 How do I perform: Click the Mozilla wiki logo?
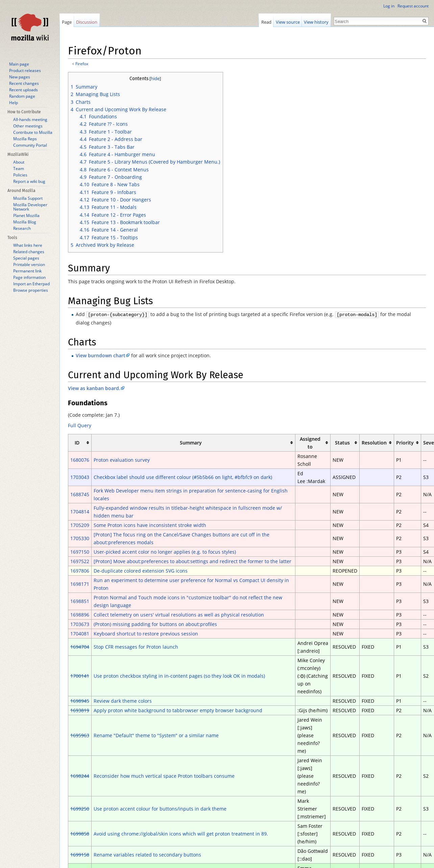click(30, 28)
